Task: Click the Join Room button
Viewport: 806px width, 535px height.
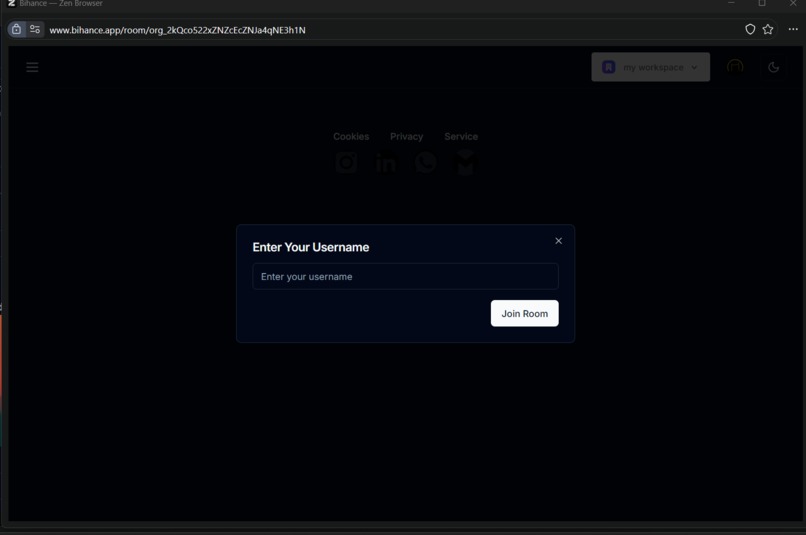Action: click(x=524, y=313)
